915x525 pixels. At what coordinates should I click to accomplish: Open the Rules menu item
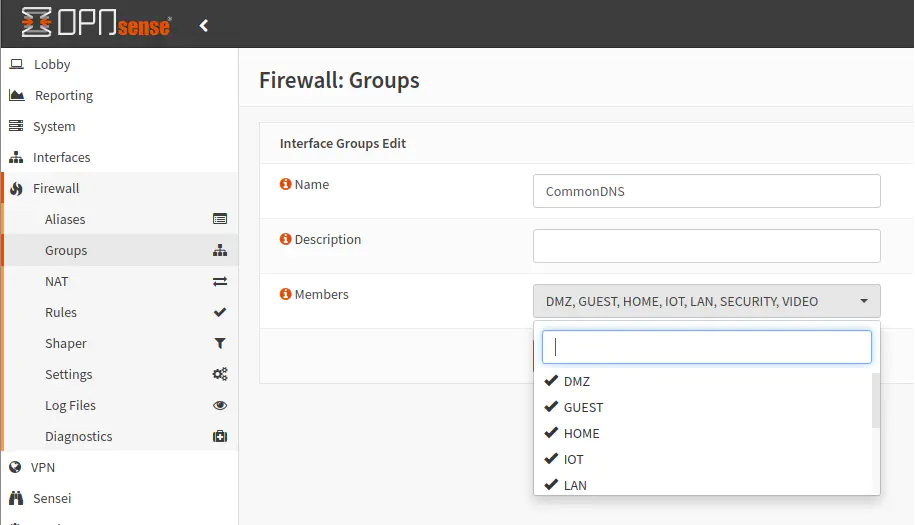[x=61, y=312]
